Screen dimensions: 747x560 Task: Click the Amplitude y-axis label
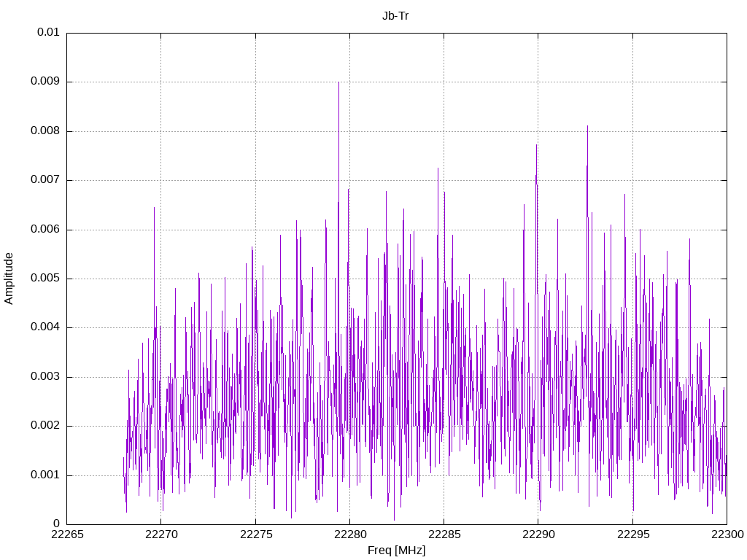point(9,279)
